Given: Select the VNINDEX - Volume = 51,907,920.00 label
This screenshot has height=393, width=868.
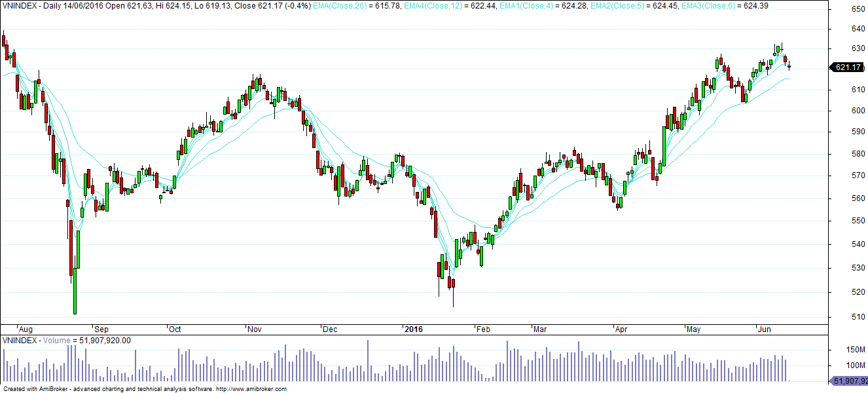Looking at the screenshot, I should tap(67, 341).
